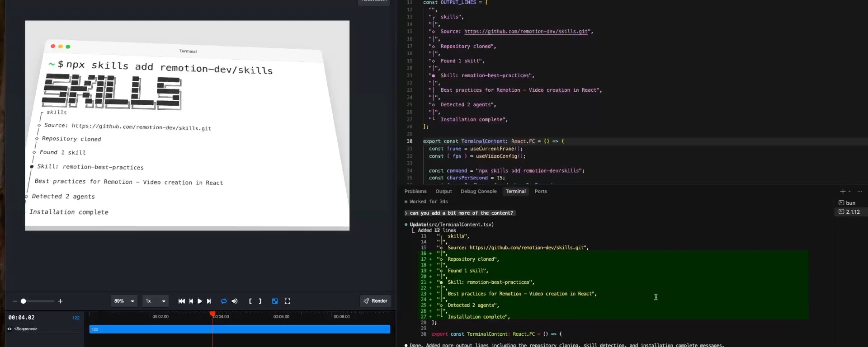The width and height of the screenshot is (868, 347).
Task: Toggle loop playback
Action: pos(223,301)
